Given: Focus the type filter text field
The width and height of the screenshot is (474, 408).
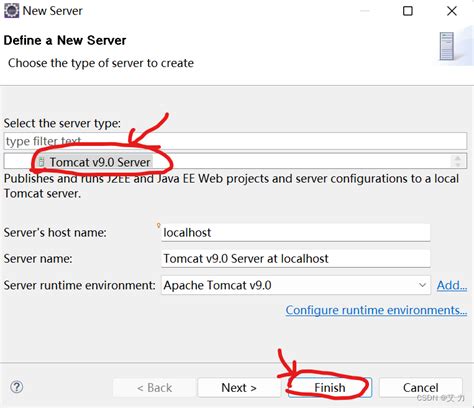Looking at the screenshot, I should coord(235,141).
